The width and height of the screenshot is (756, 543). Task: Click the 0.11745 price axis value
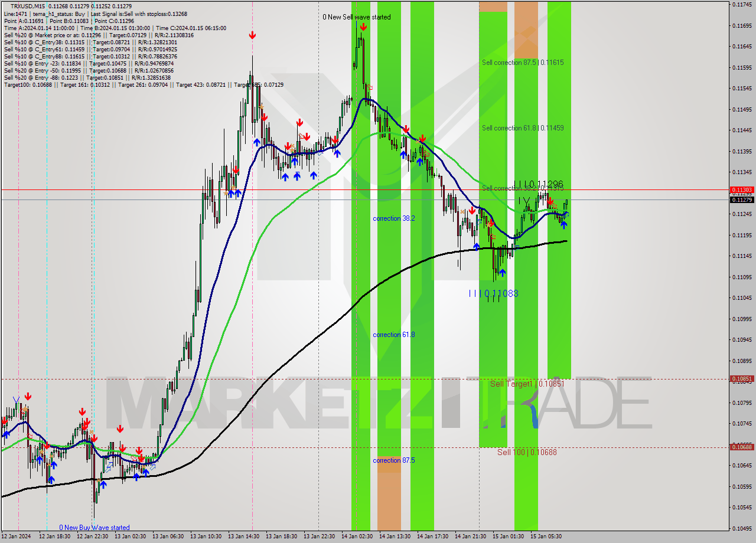tap(742, 5)
